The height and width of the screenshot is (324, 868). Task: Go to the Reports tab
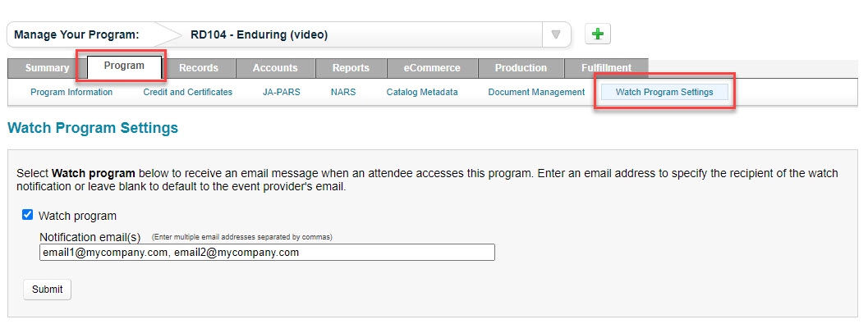click(351, 68)
